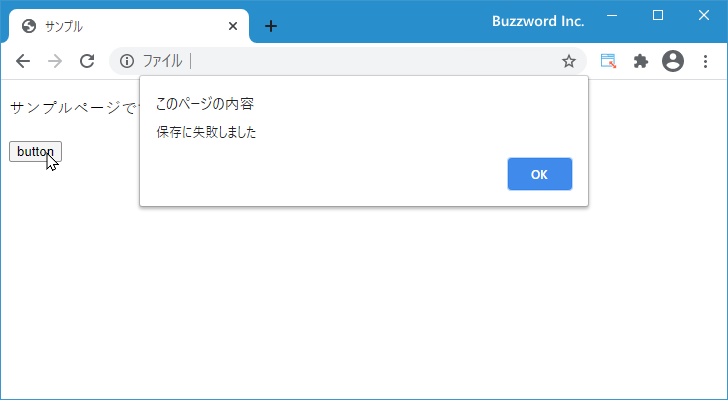Go back with the back arrow

click(x=23, y=61)
